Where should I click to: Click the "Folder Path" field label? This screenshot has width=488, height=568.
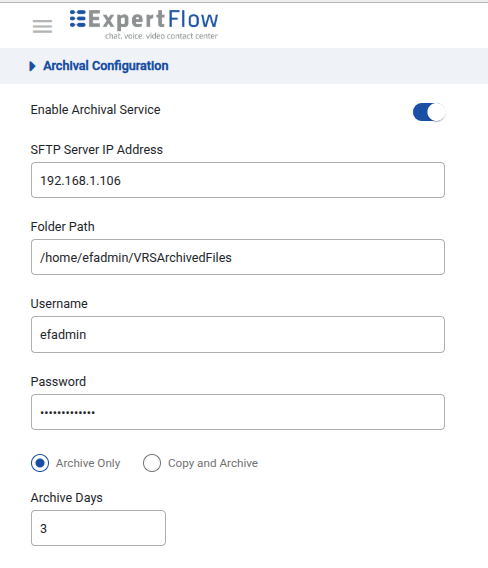click(63, 227)
